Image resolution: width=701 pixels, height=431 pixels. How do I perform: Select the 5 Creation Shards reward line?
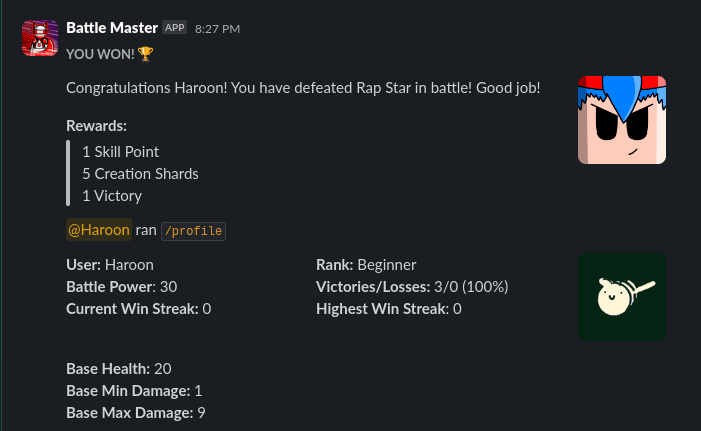coord(140,174)
